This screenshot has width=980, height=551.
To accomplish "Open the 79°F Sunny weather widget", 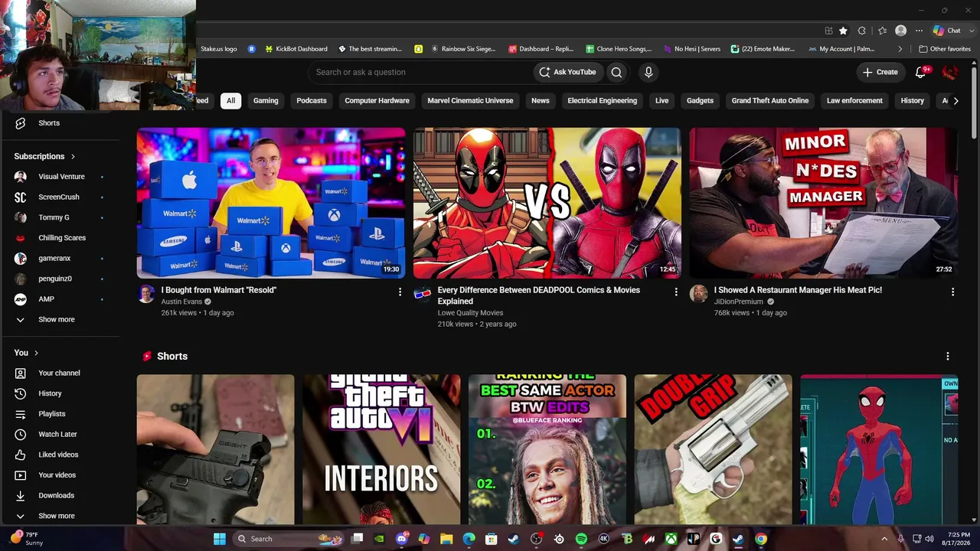I will [28, 539].
